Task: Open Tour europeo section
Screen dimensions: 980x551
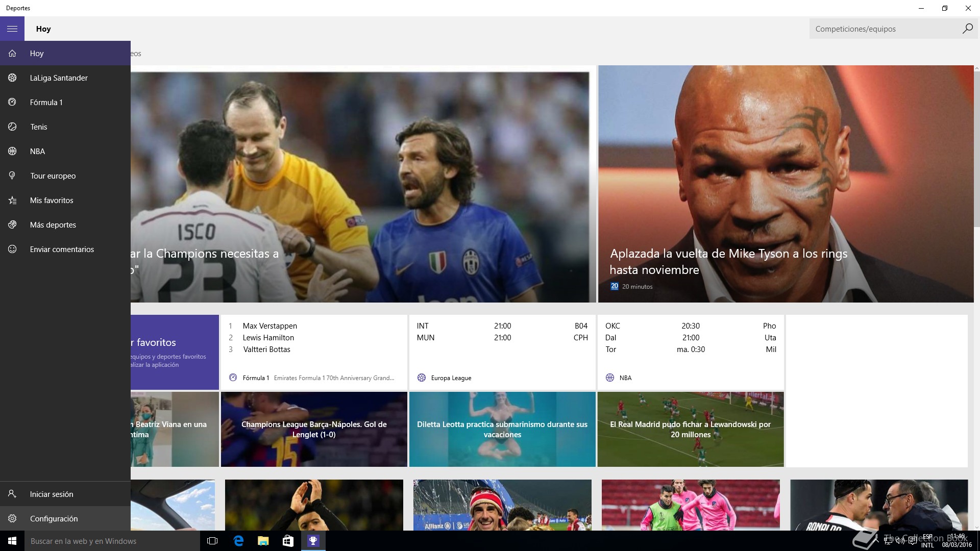Action: coord(65,176)
